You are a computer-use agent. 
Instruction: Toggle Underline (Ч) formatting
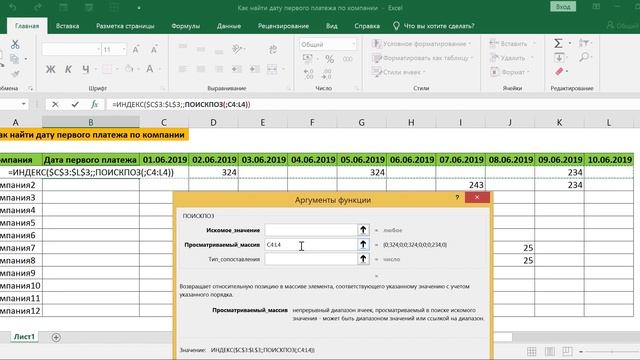(85, 69)
